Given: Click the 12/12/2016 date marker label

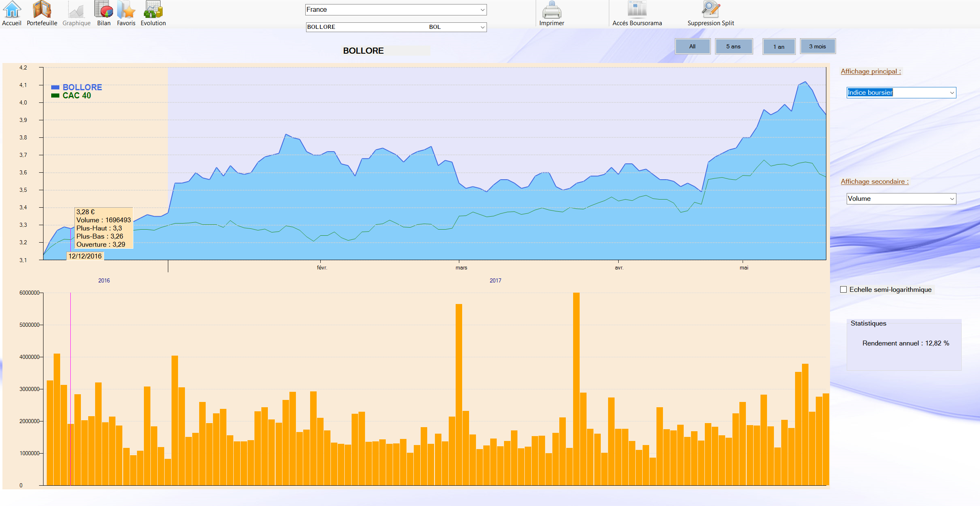Looking at the screenshot, I should coord(85,256).
